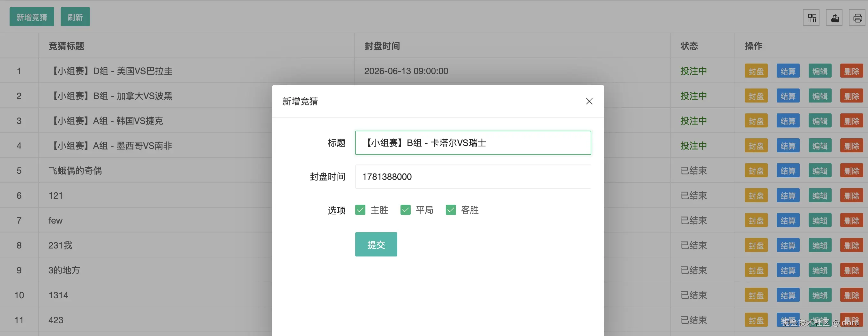Click 封盘 for row 8 titled 231我
This screenshot has height=336, width=868.
click(756, 245)
